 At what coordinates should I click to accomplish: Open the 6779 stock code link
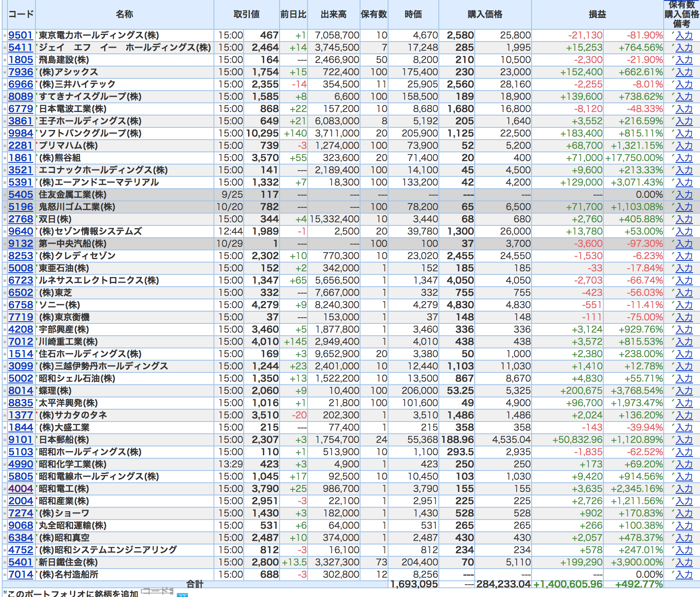[x=21, y=109]
